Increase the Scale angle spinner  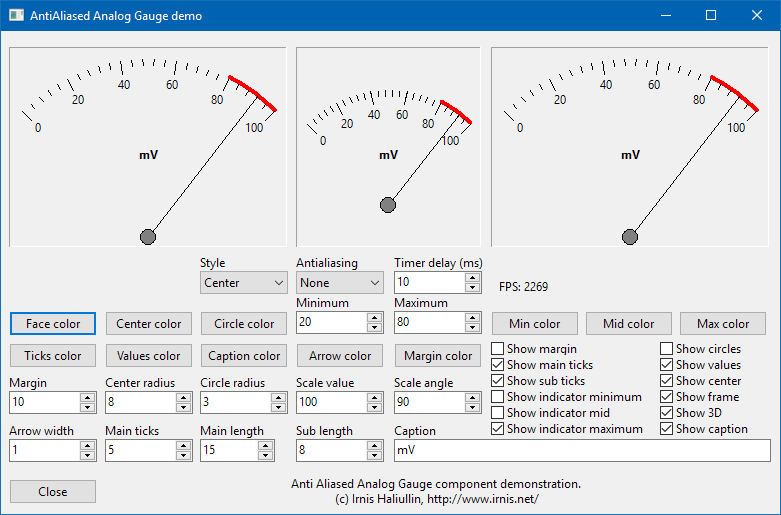[472, 397]
